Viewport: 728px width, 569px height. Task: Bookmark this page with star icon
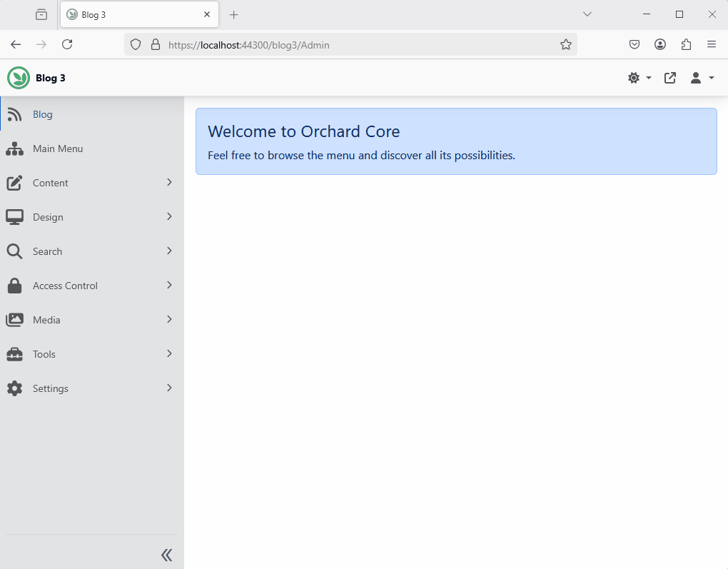(565, 44)
